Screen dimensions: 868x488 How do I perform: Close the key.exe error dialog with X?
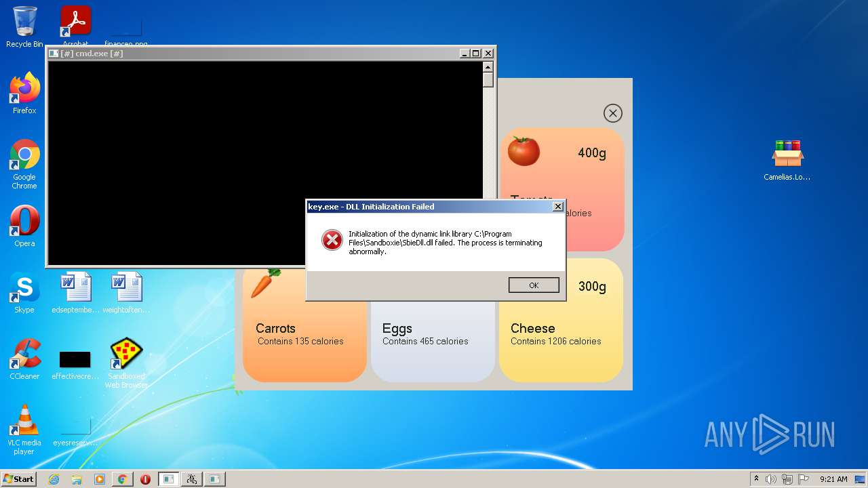(x=558, y=207)
